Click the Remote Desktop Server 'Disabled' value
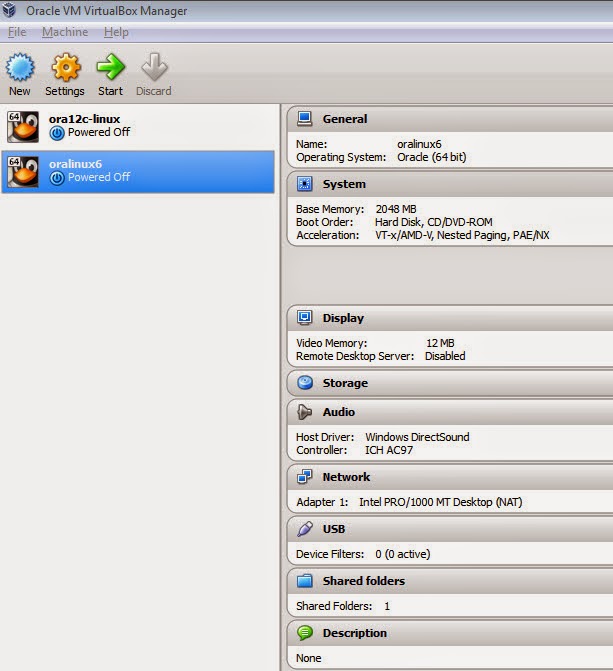This screenshot has width=613, height=671. point(445,356)
